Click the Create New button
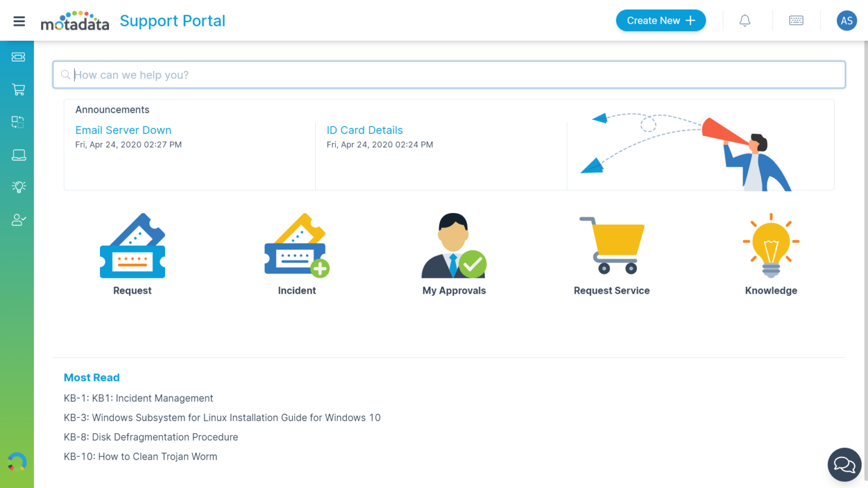Viewport: 868px width, 488px height. point(661,21)
